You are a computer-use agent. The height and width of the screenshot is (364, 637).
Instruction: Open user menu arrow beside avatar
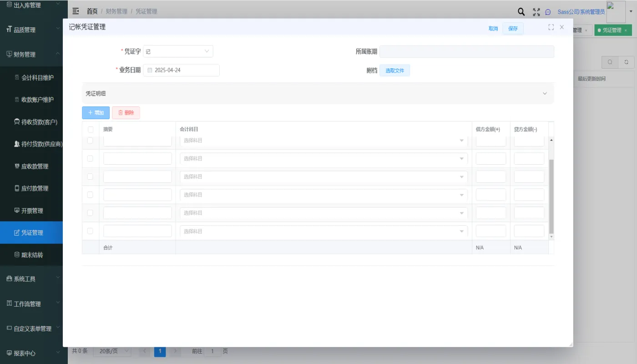click(631, 12)
